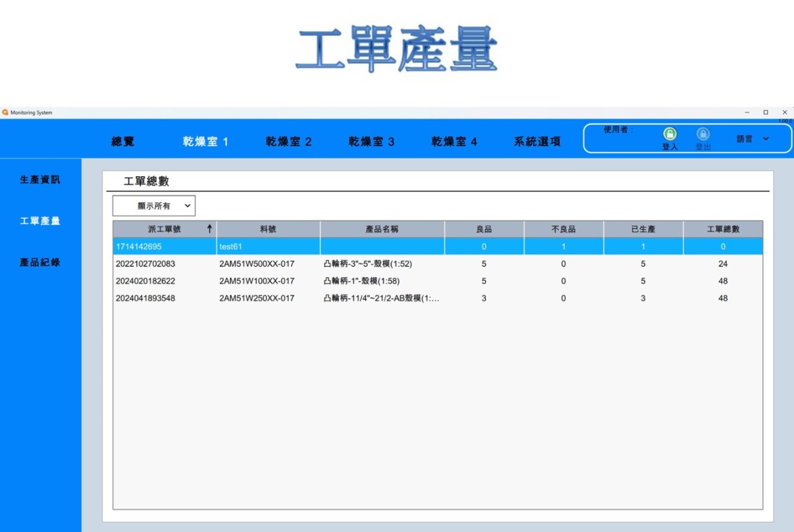
Task: Open 生產資訊 in the sidebar
Action: pos(40,180)
